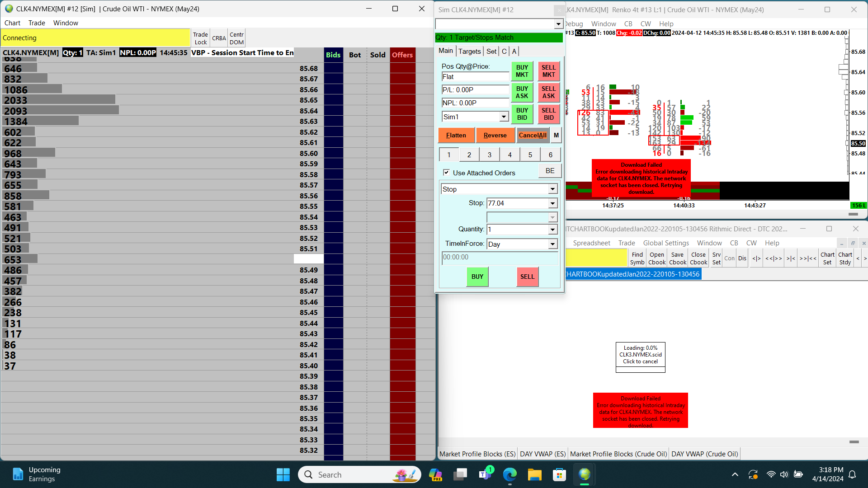
Task: Switch to the Targets tab
Action: point(469,52)
